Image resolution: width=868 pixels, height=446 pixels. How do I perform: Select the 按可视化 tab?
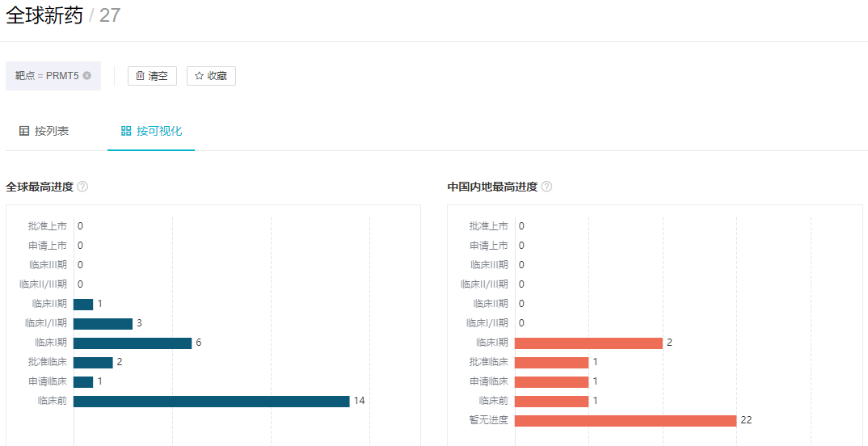[x=151, y=131]
